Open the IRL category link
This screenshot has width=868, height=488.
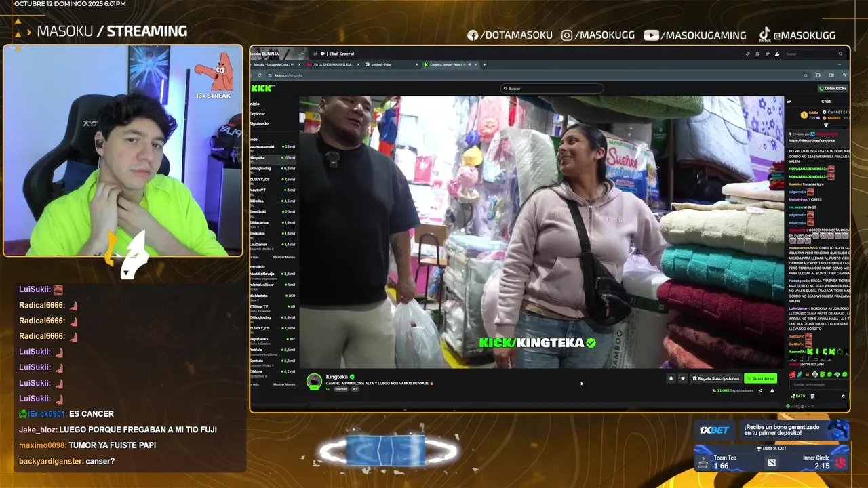[x=329, y=389]
